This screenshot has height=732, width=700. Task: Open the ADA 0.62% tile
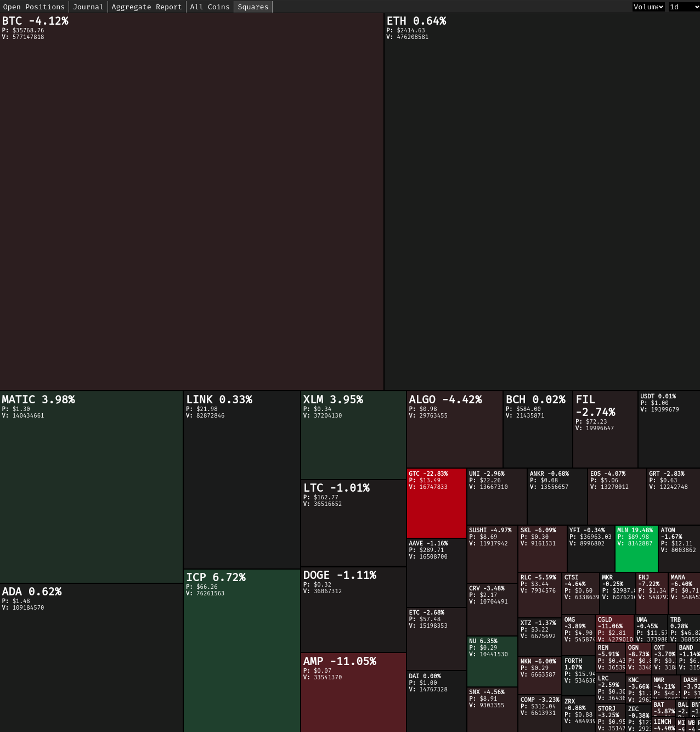coord(91,657)
